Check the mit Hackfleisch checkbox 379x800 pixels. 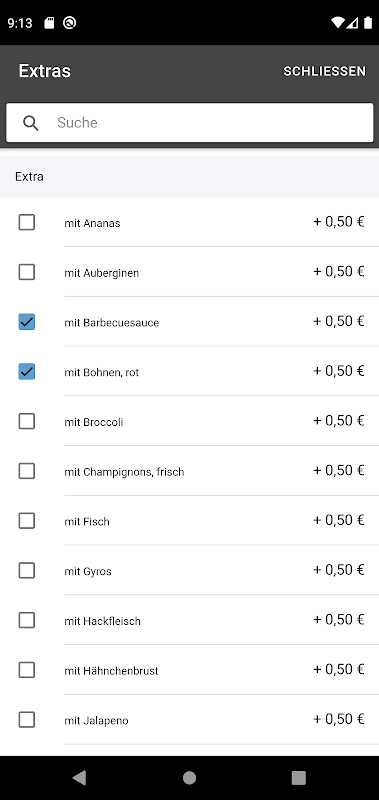click(27, 620)
